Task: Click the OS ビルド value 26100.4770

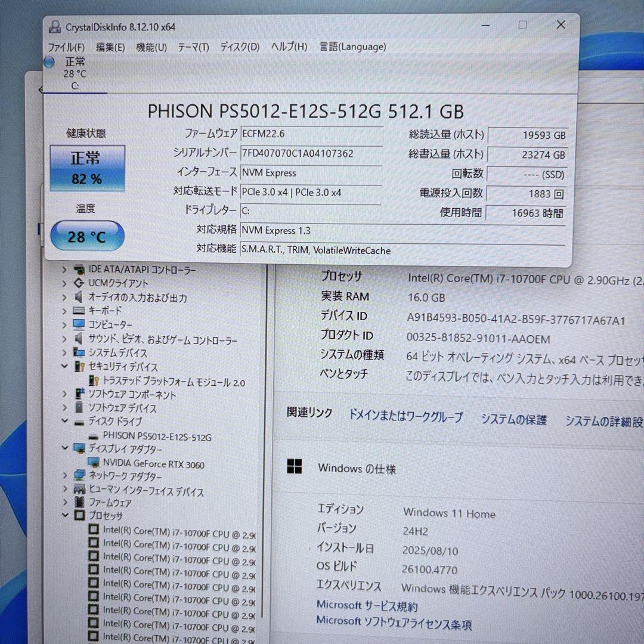Action: pos(429,569)
